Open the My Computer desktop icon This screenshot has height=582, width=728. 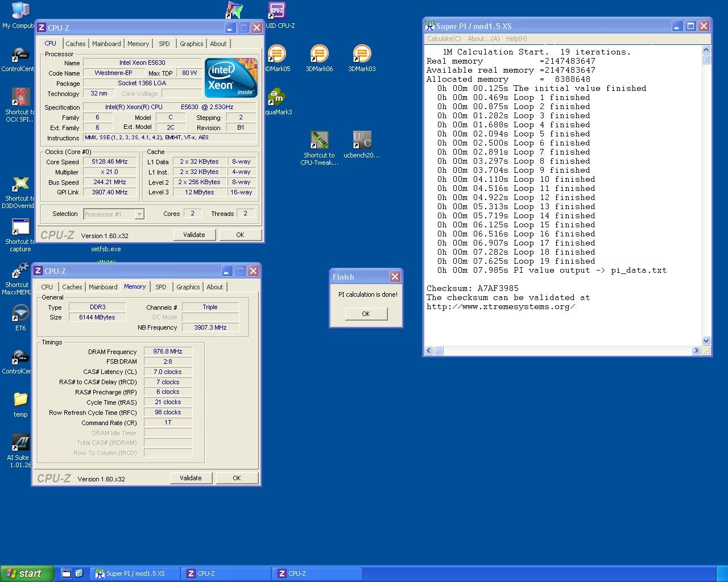coord(20,10)
